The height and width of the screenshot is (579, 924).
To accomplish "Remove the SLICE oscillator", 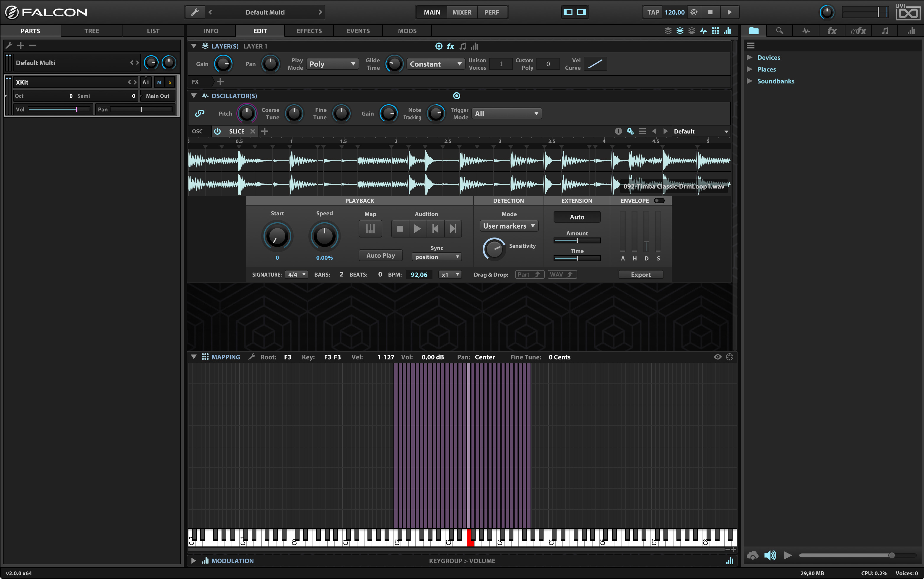I will coord(252,131).
